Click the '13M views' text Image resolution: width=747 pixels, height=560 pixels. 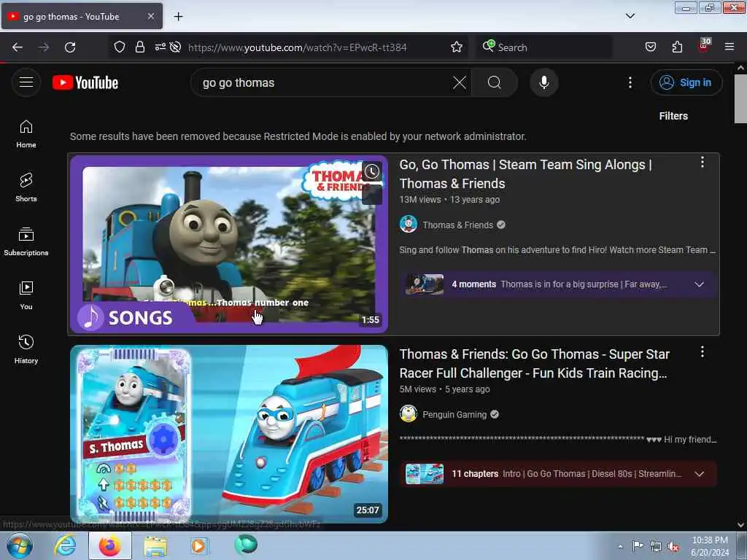[x=419, y=200]
